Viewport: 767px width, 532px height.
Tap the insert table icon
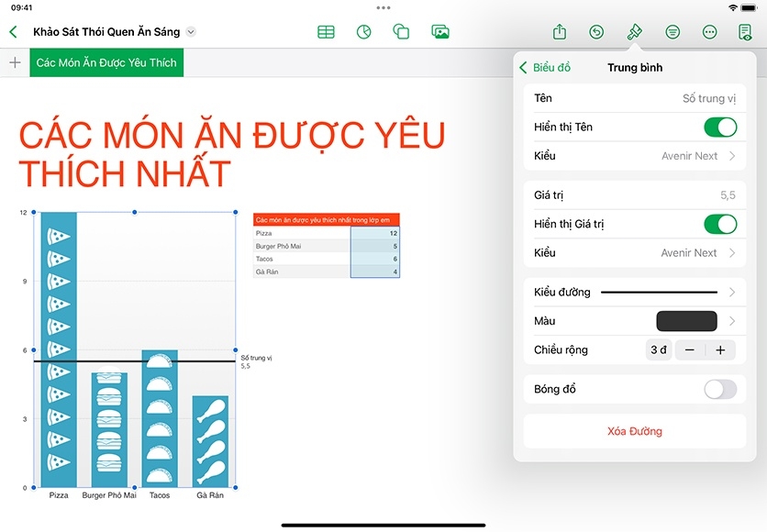(x=326, y=32)
